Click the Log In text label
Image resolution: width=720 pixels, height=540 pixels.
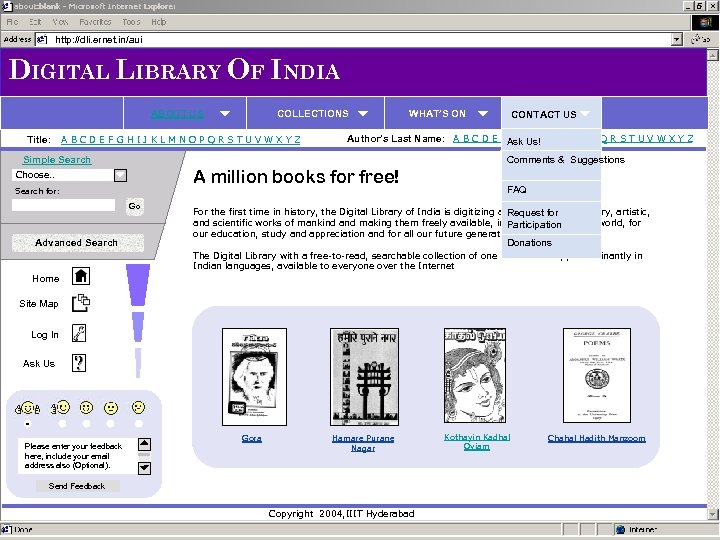click(45, 335)
